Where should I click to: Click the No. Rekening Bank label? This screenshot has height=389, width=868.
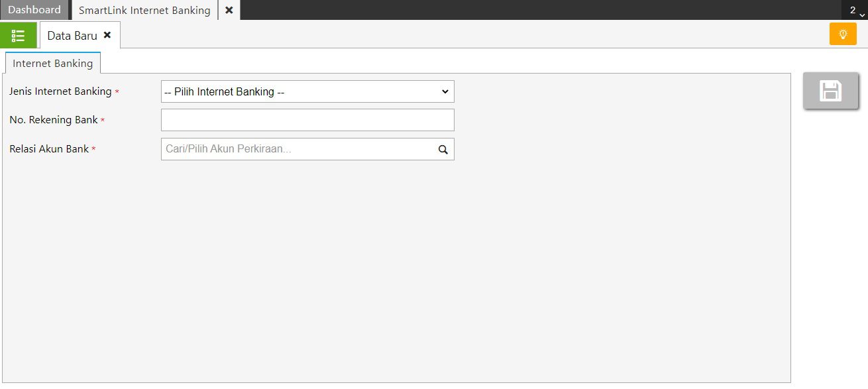(54, 120)
